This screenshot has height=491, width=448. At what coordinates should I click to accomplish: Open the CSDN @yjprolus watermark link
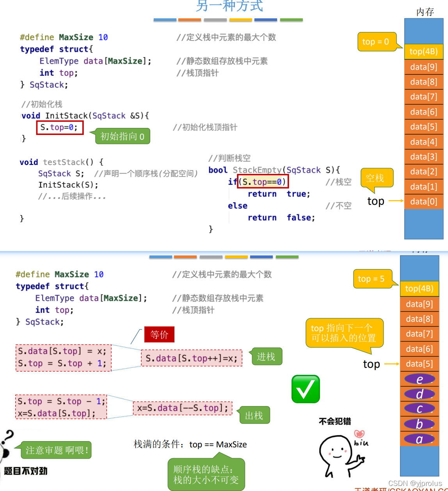(416, 484)
